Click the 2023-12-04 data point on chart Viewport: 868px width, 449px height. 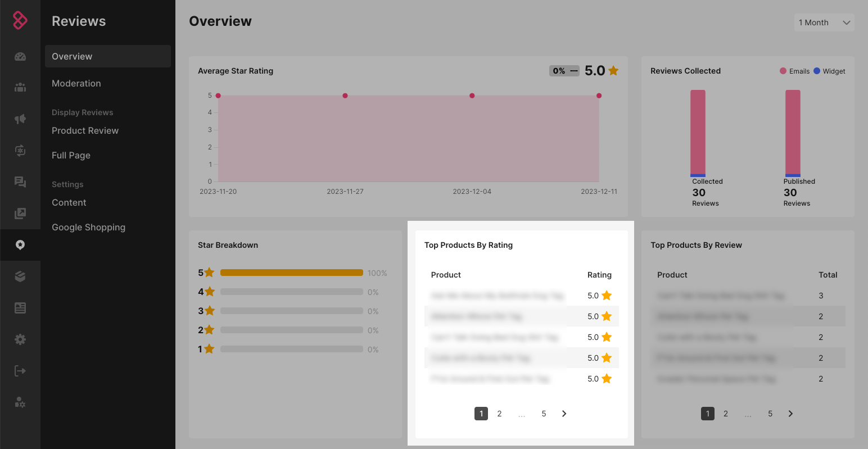tap(472, 96)
